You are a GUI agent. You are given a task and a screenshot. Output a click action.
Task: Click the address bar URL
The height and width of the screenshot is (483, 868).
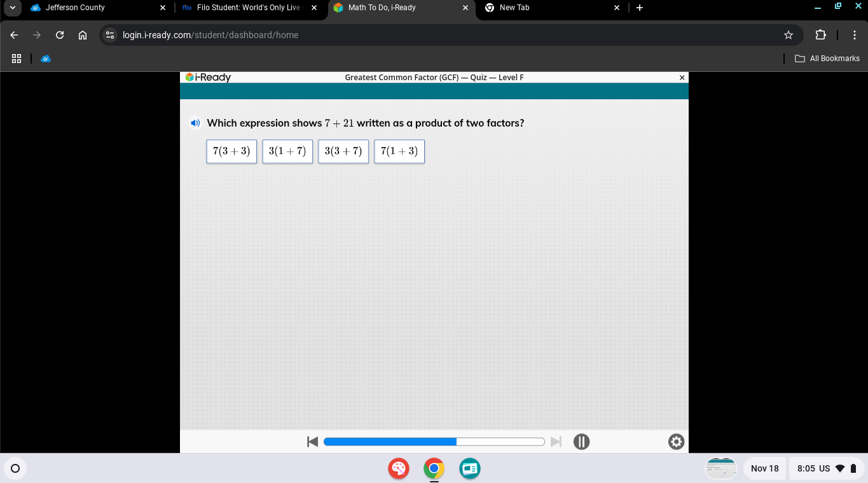[x=210, y=35]
